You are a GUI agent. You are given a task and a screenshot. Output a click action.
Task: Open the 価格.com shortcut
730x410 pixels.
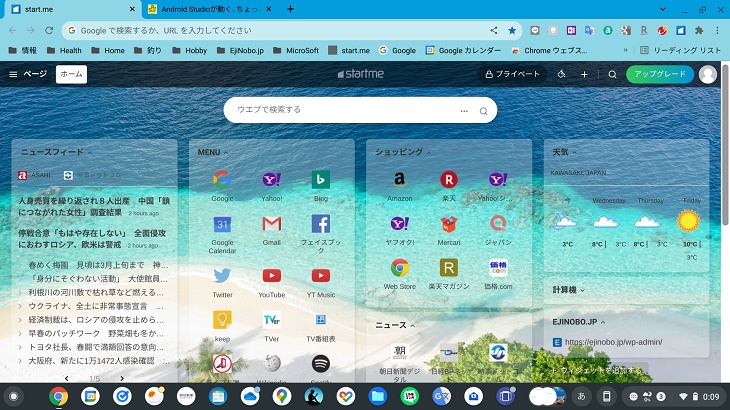(498, 268)
